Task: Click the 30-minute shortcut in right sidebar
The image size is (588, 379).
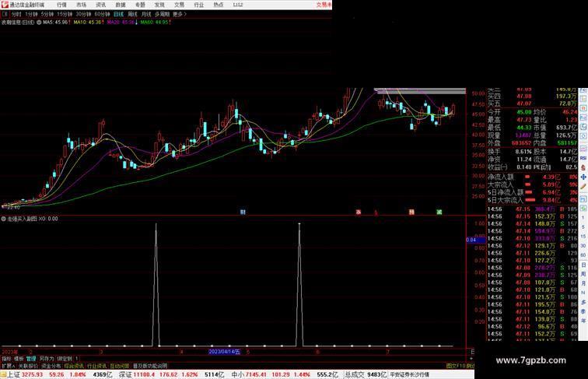Action: coord(583,246)
